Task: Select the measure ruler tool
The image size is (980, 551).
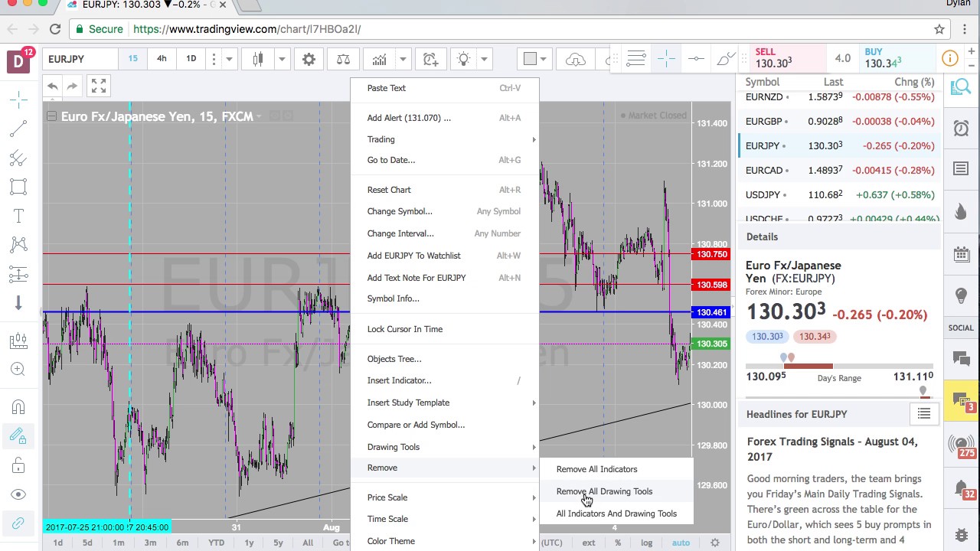Action: (x=18, y=341)
